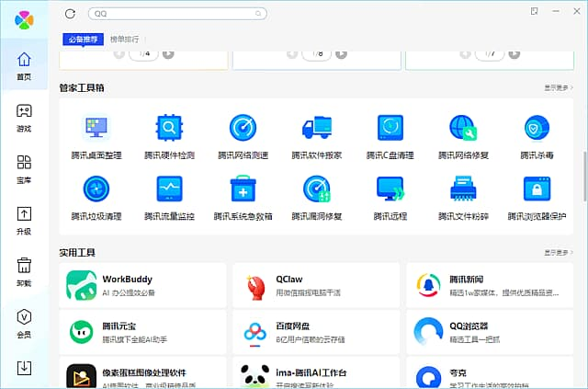Open 卸载 uninstall section in sidebar
The width and height of the screenshot is (588, 389).
(24, 272)
